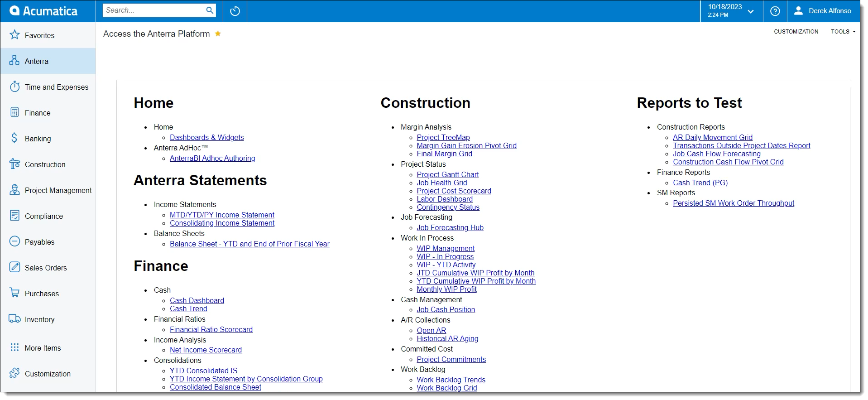This screenshot has width=868, height=400.
Task: Open YTD Consolidated IS link
Action: 203,371
